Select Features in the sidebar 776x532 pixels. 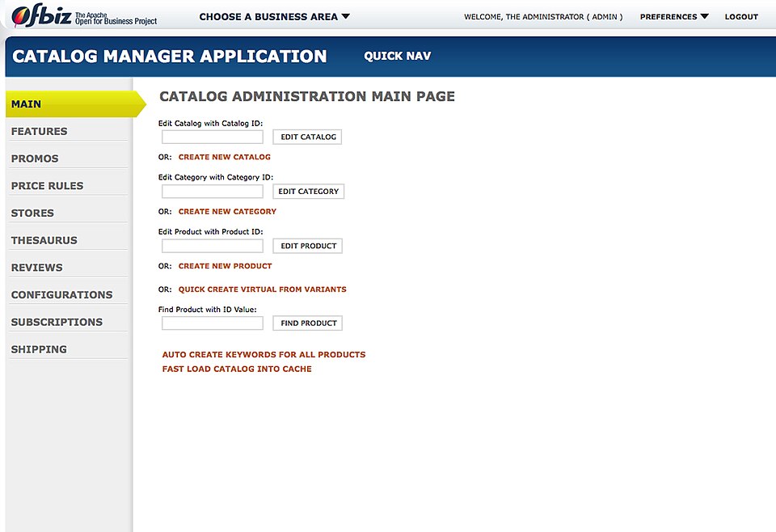(x=39, y=131)
